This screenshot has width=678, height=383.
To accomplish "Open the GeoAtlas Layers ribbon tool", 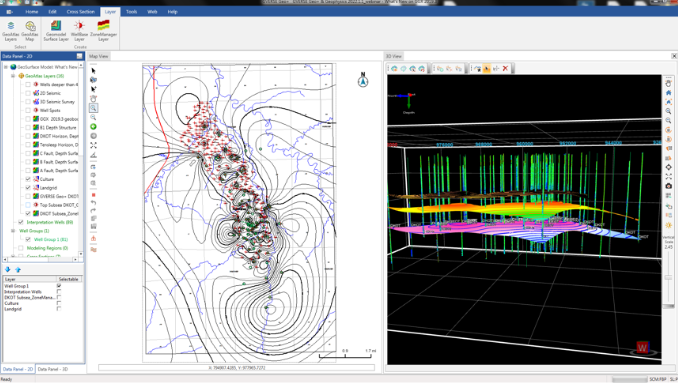I will pyautogui.click(x=11, y=31).
